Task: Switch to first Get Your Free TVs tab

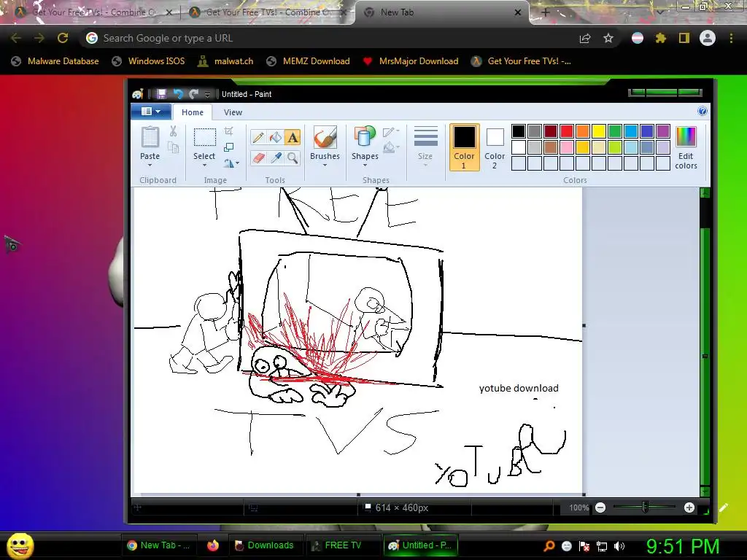Action: 93,12
